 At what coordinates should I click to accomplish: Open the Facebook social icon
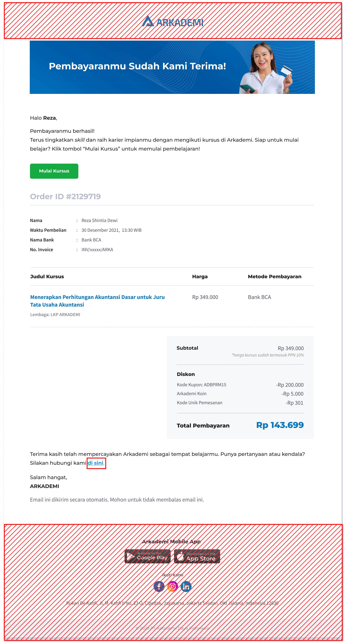[x=159, y=586]
